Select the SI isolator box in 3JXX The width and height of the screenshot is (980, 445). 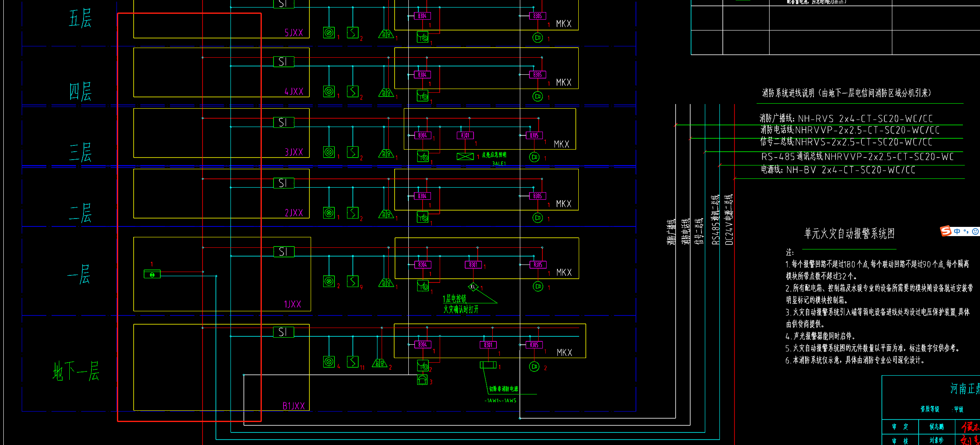coord(284,122)
